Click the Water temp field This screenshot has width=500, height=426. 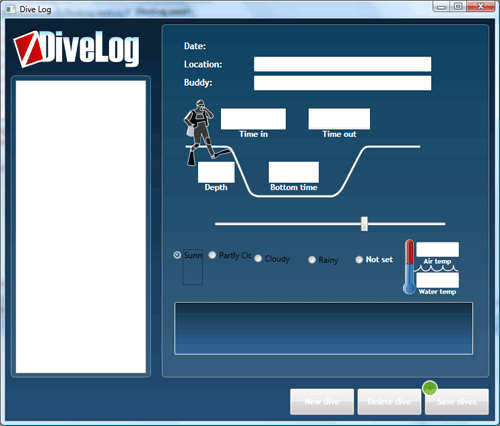[x=437, y=280]
